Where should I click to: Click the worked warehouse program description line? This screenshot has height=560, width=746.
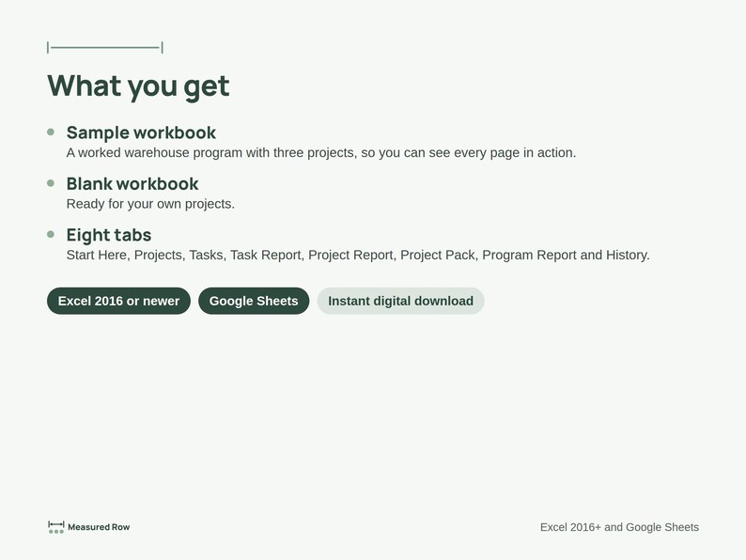coord(321,153)
